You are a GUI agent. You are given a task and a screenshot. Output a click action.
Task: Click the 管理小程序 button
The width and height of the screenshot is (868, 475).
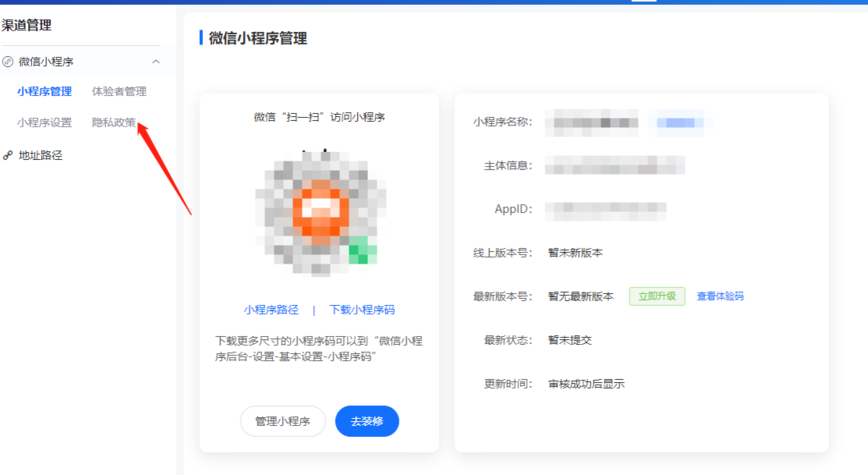coord(282,421)
